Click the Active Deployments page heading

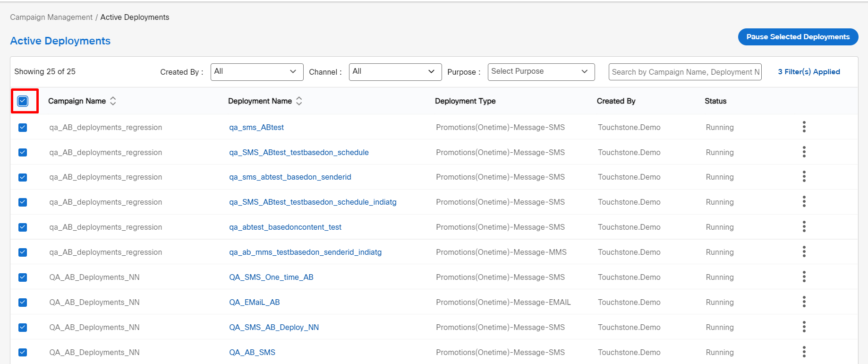[x=60, y=41]
